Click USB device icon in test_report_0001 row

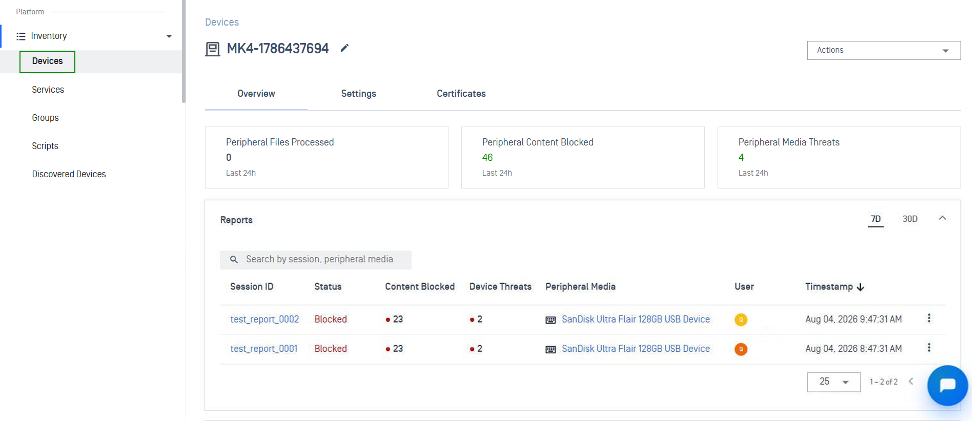pos(550,350)
